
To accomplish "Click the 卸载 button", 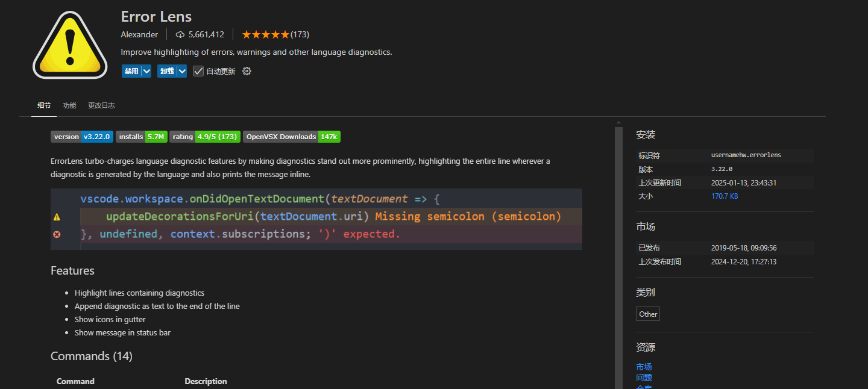I will pos(167,71).
